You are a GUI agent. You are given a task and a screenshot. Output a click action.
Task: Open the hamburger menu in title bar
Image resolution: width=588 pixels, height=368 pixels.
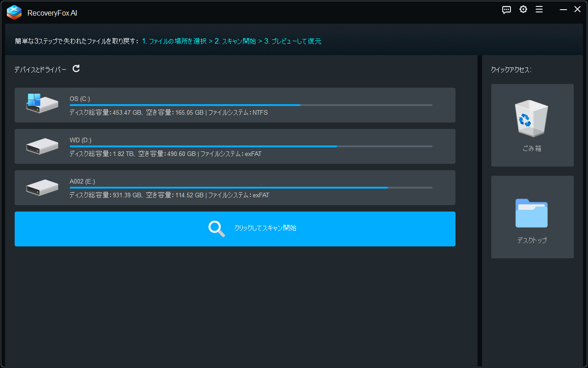539,10
